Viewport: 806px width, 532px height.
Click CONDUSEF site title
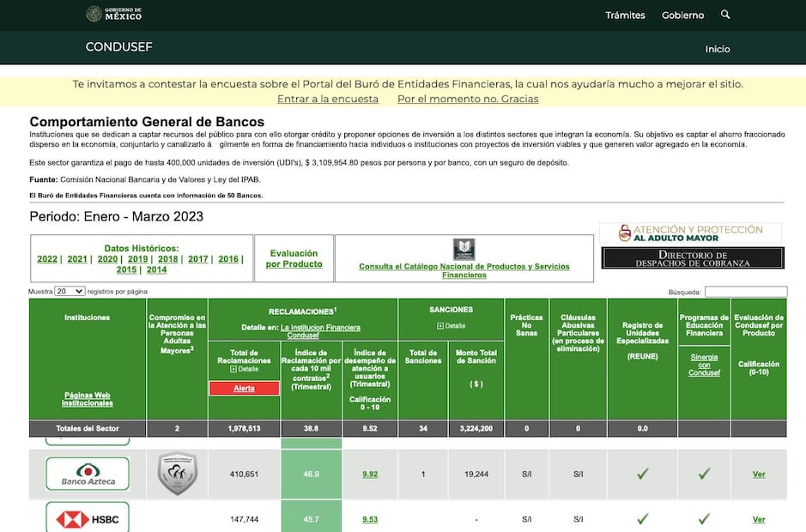pos(118,47)
